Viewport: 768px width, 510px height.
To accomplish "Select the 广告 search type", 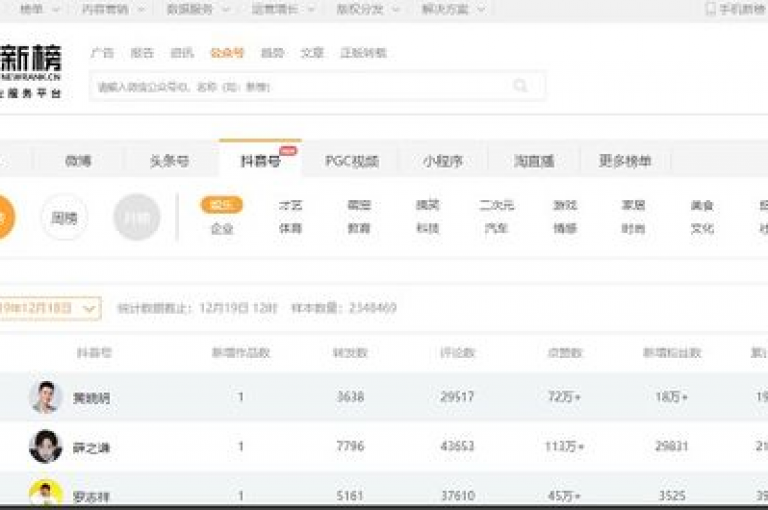I will point(102,52).
